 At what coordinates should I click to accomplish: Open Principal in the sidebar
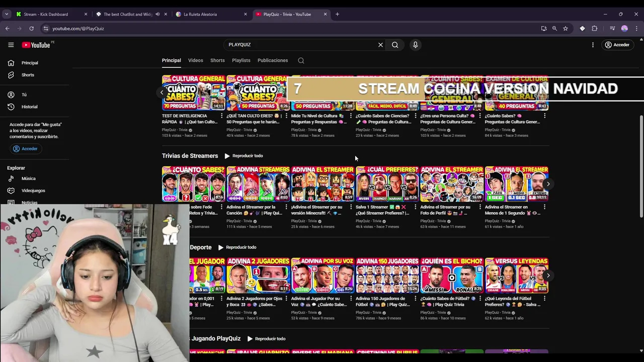(30, 63)
